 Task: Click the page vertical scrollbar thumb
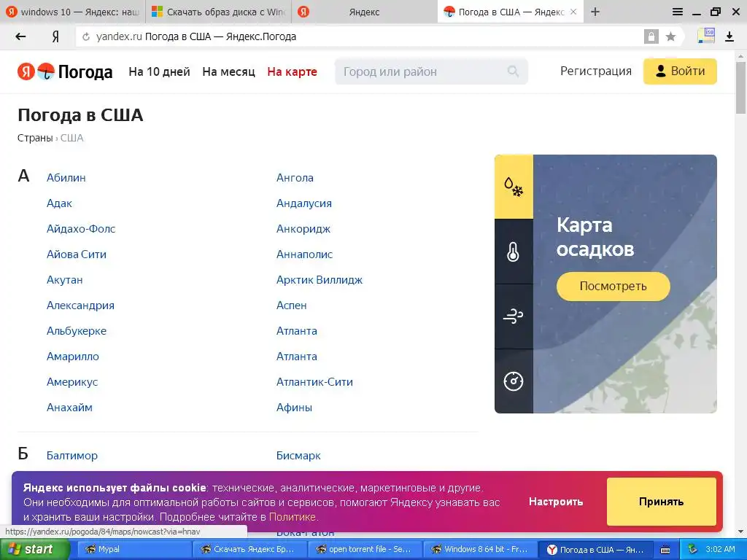(741, 87)
